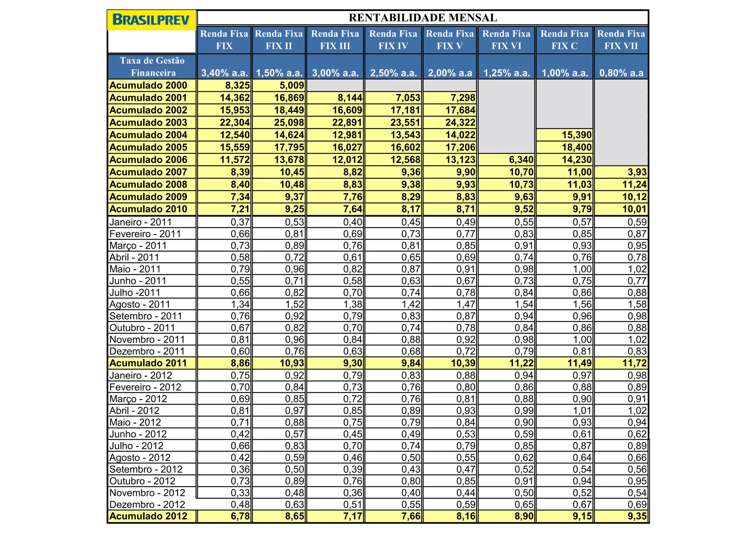The width and height of the screenshot is (756, 534).
Task: Click the Renda Fixa FIX column header
Action: (x=224, y=40)
